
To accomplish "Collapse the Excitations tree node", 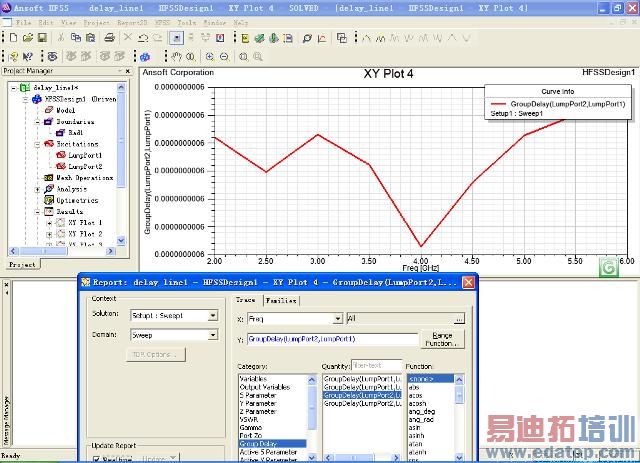I will 37,144.
